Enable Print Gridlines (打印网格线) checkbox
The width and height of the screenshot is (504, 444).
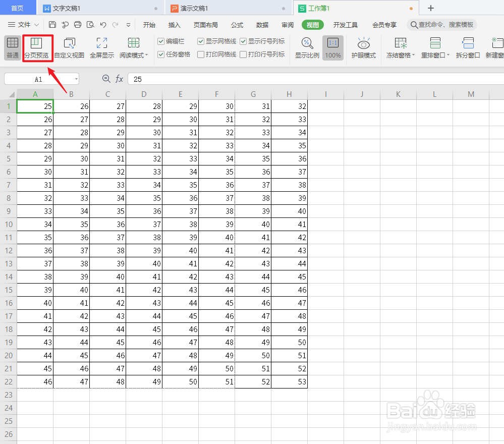[x=201, y=54]
